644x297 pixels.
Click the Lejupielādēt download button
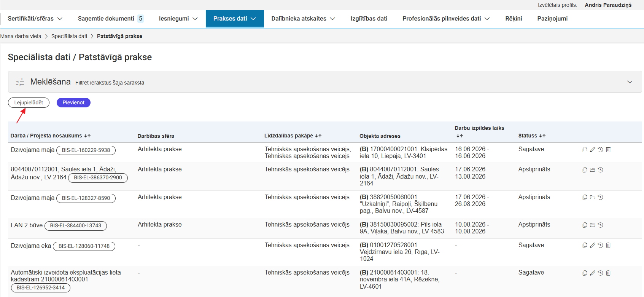[29, 103]
